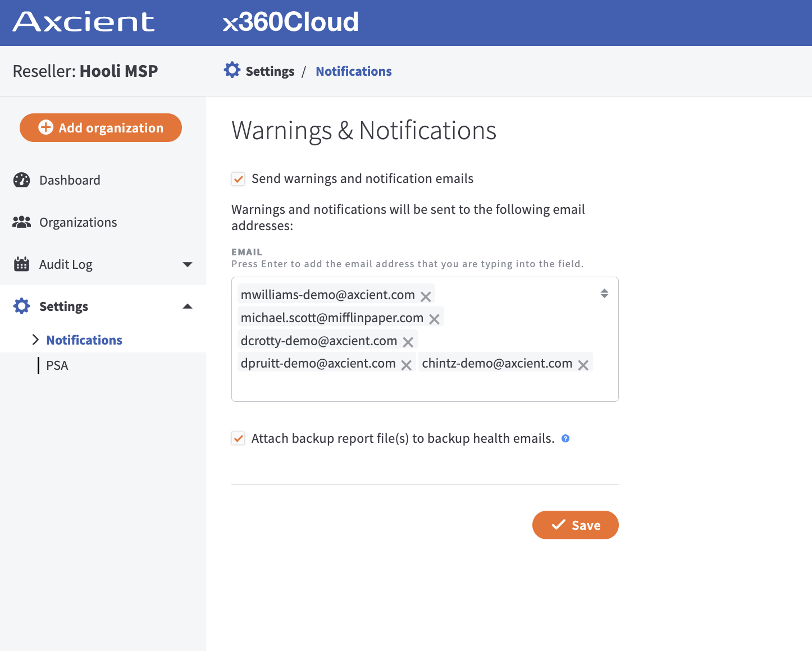812x651 pixels.
Task: Click the EMAIL field label
Action: (247, 252)
